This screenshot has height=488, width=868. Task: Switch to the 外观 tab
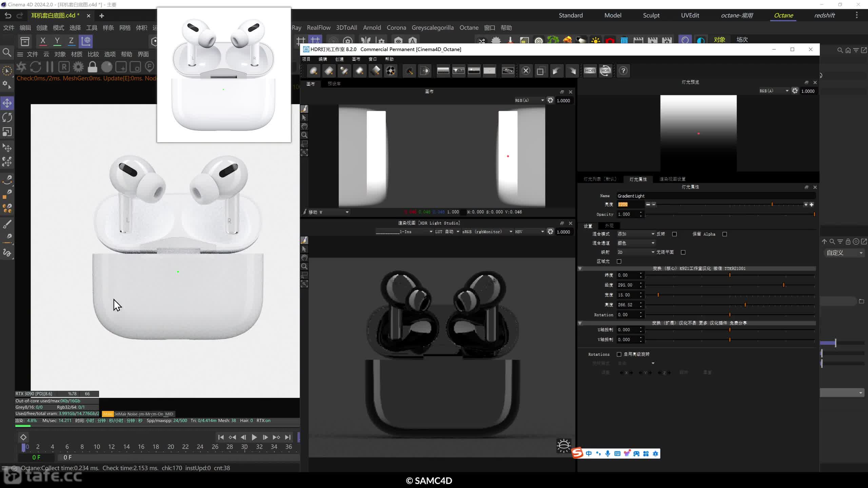609,226
